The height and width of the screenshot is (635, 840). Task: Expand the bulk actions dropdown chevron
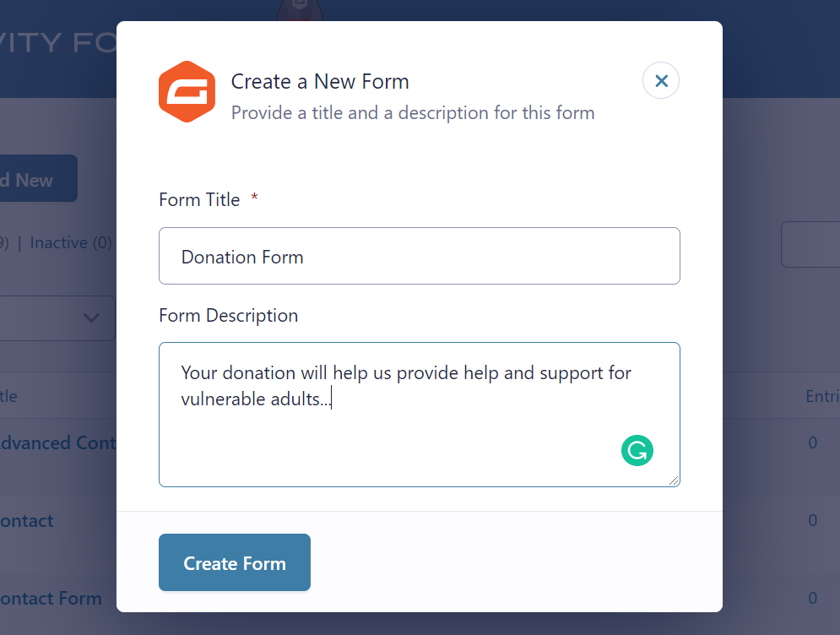point(92,317)
